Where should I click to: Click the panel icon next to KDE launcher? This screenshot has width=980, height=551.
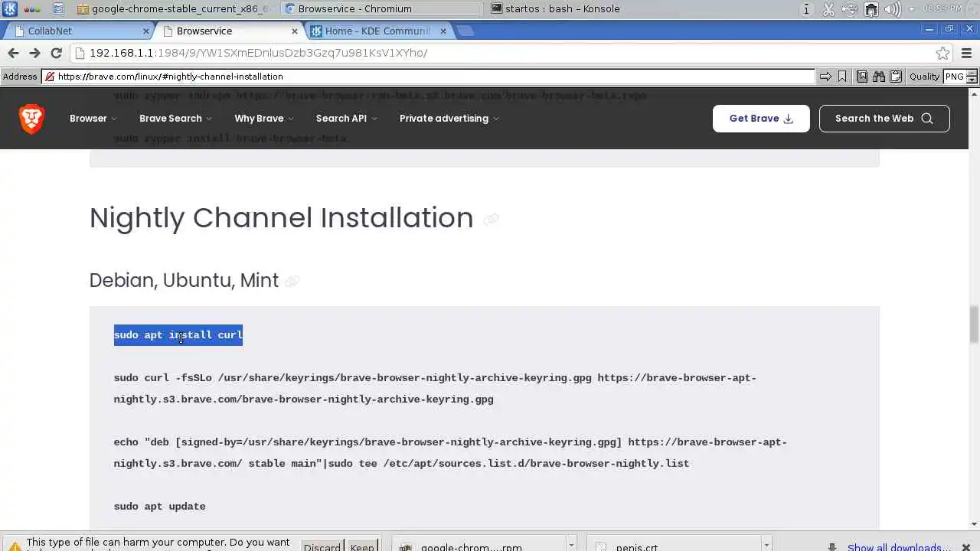[32, 9]
